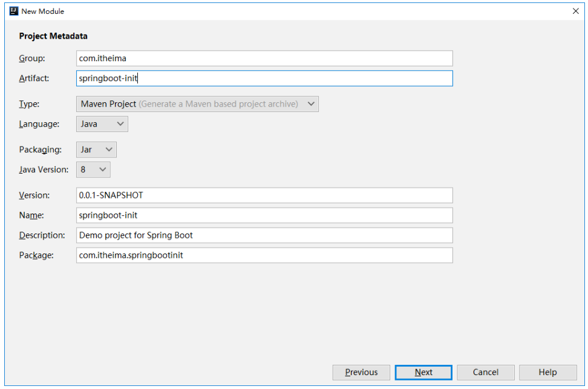
Task: Click the Group input field
Action: pos(264,58)
